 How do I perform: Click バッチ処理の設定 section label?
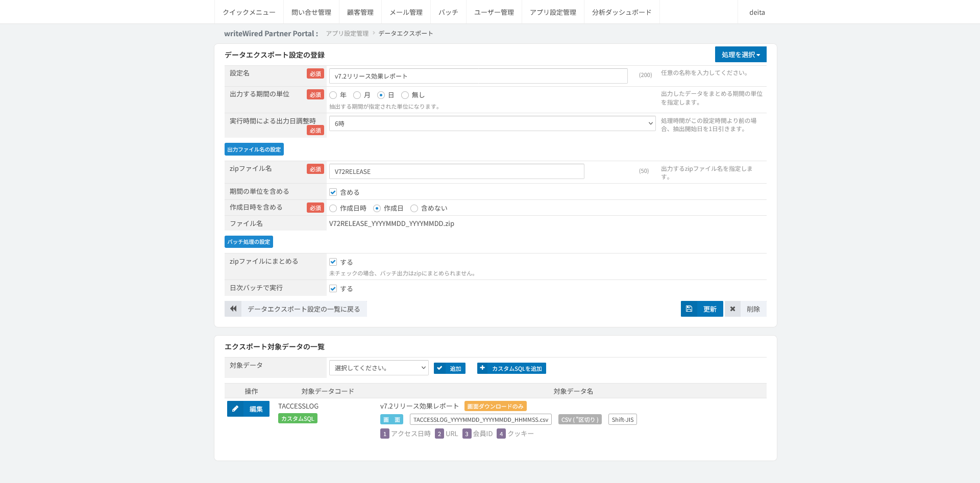pos(249,242)
